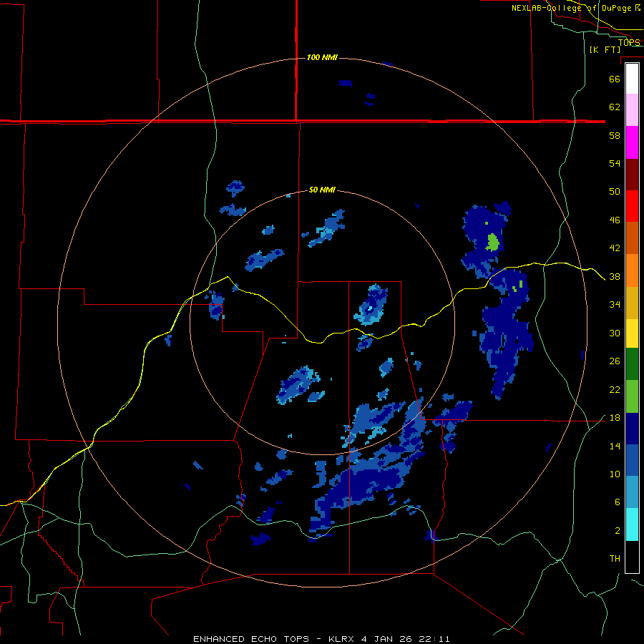Click the NEXLAB-College of DuPage credit text

pos(576,8)
